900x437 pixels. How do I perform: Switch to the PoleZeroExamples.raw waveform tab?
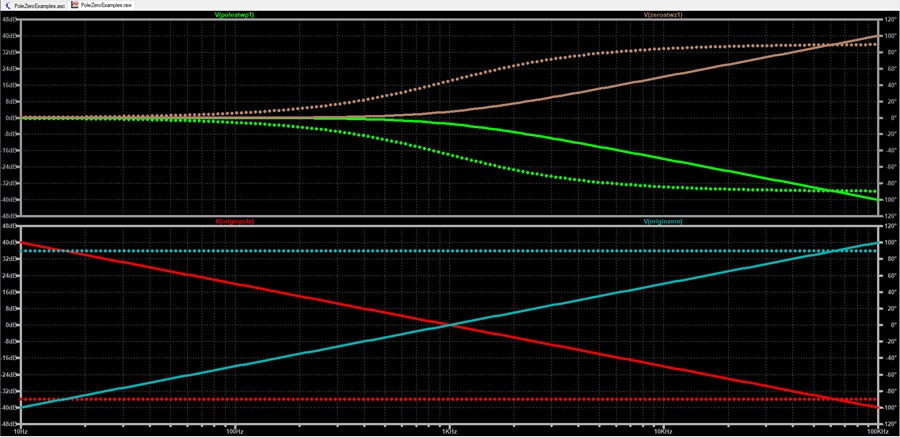(104, 5)
